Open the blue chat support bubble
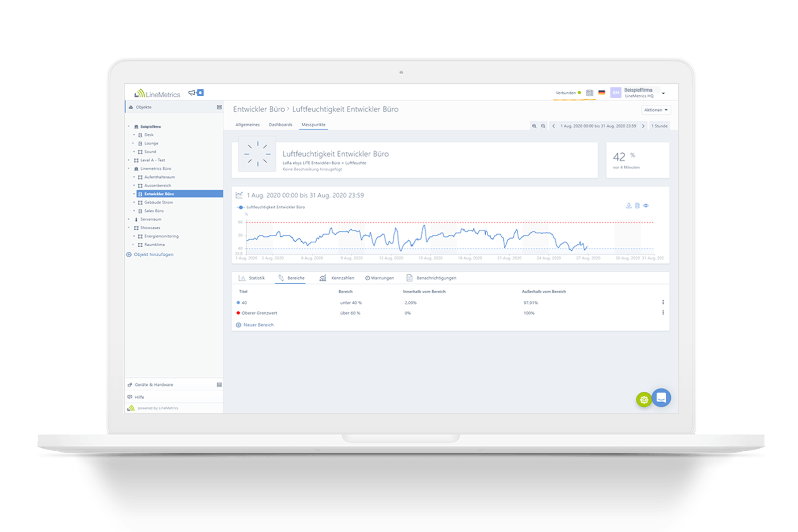The width and height of the screenshot is (798, 532). (660, 398)
